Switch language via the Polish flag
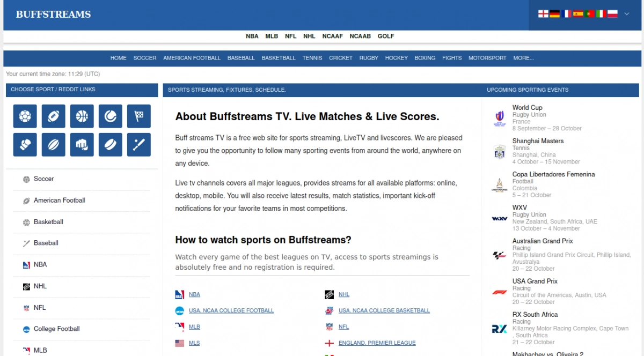Viewport: 644px width, 356px height. [x=612, y=14]
